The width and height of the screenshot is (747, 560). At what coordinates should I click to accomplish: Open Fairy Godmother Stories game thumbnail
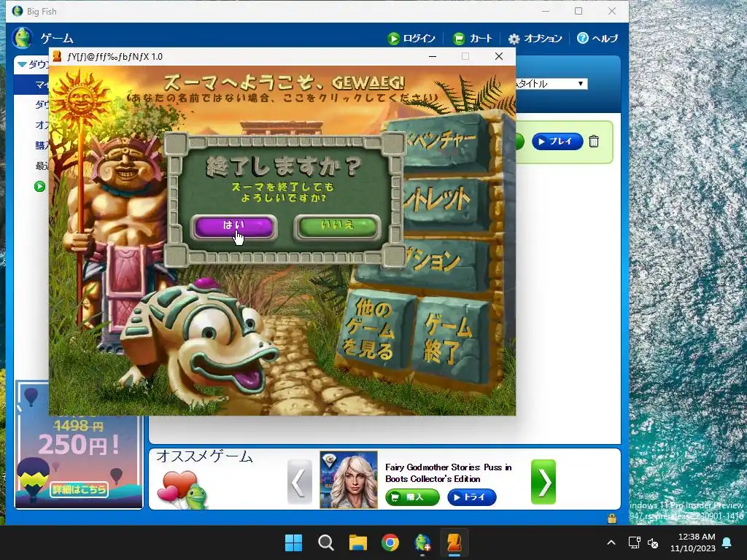pos(348,480)
